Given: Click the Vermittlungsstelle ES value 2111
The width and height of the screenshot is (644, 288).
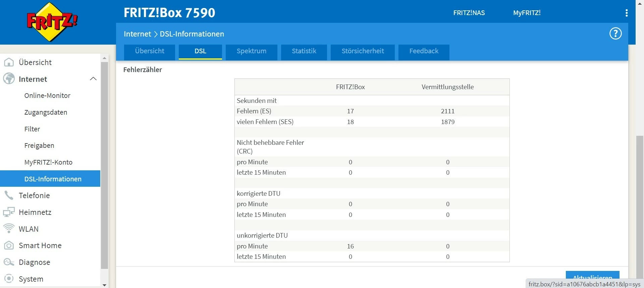Looking at the screenshot, I should (448, 111).
